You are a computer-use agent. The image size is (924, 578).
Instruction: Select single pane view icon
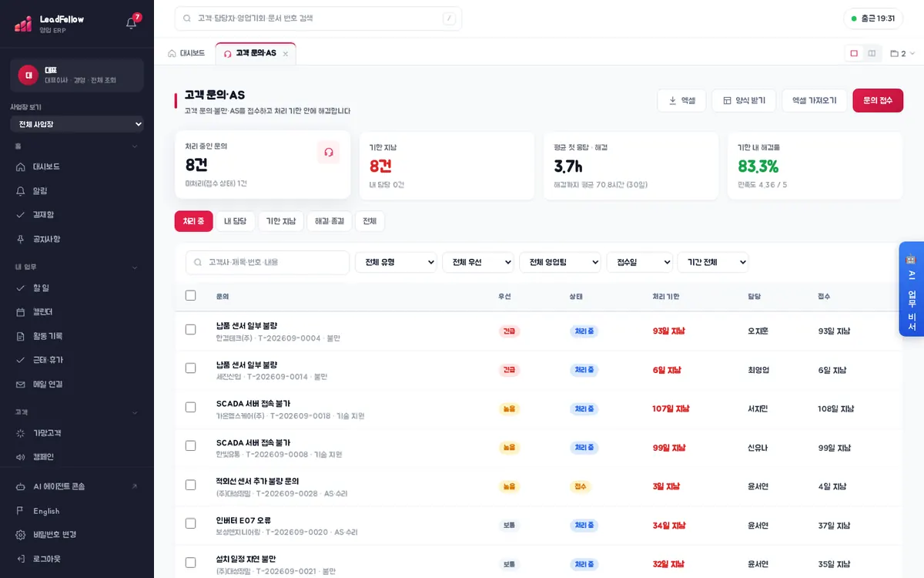point(854,53)
